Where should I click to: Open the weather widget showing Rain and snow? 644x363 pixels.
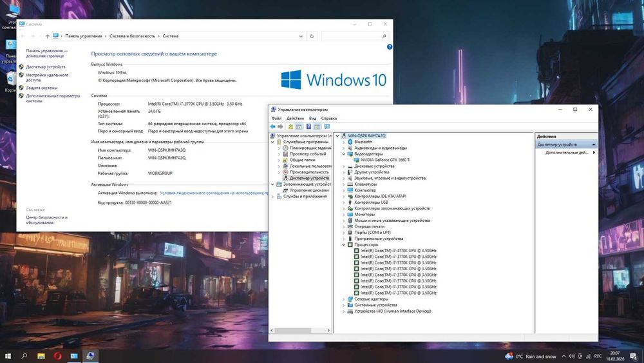[531, 357]
